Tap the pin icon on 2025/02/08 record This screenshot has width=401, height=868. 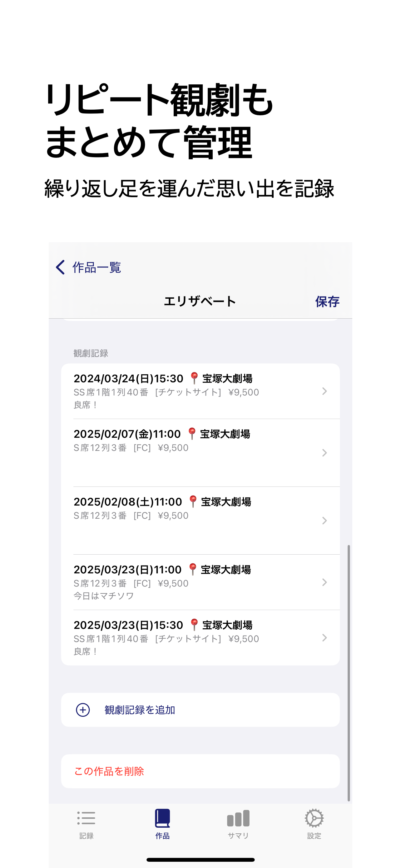pyautogui.click(x=193, y=501)
